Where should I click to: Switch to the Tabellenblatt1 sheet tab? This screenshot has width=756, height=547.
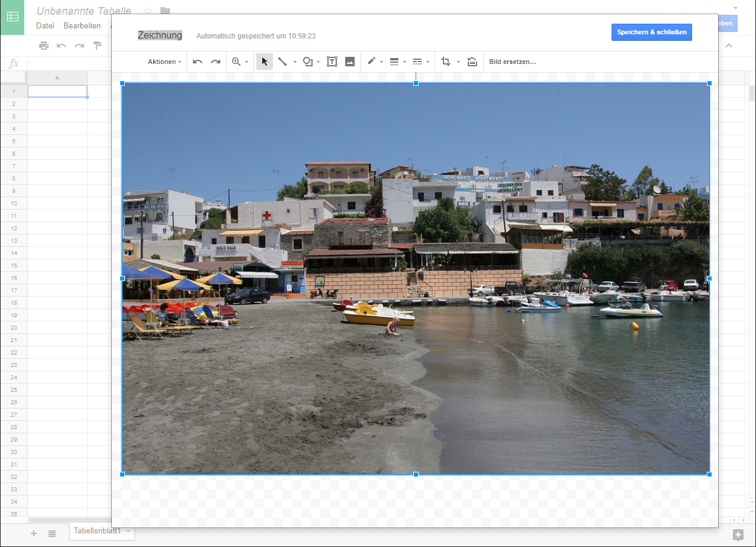point(97,531)
